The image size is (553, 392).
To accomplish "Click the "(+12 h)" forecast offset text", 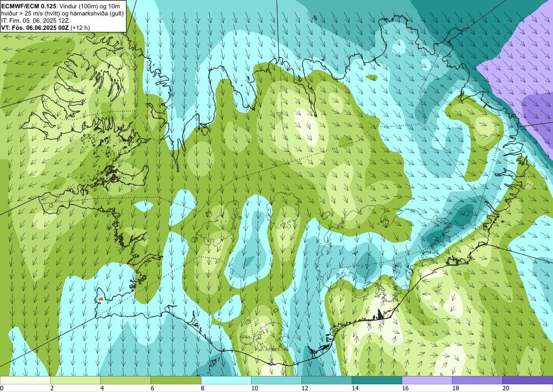I will pos(80,28).
